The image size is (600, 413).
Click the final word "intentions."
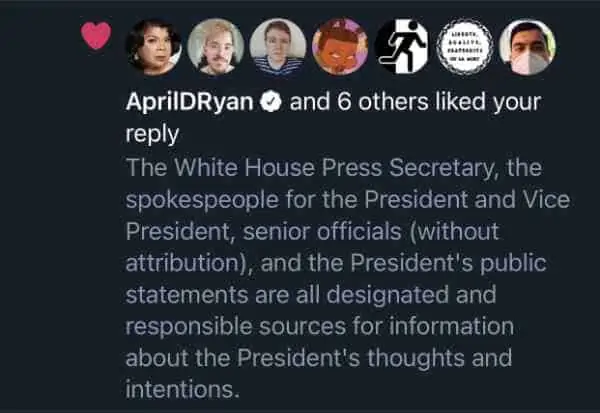[183, 389]
